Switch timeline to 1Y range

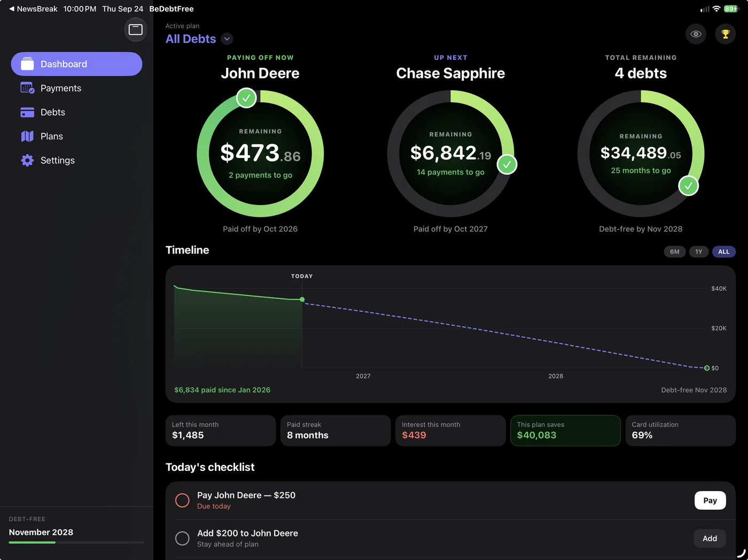pos(698,251)
